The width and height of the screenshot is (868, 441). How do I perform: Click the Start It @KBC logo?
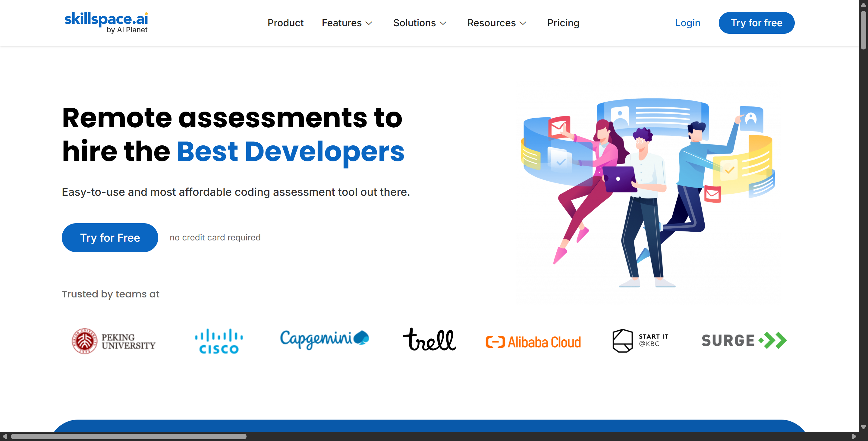[x=640, y=341]
